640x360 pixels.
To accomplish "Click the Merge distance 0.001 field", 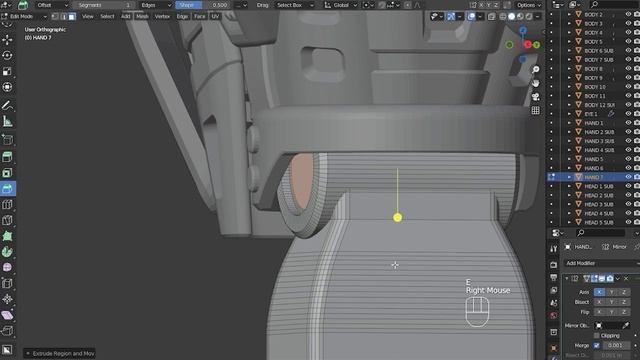I will pyautogui.click(x=616, y=345).
